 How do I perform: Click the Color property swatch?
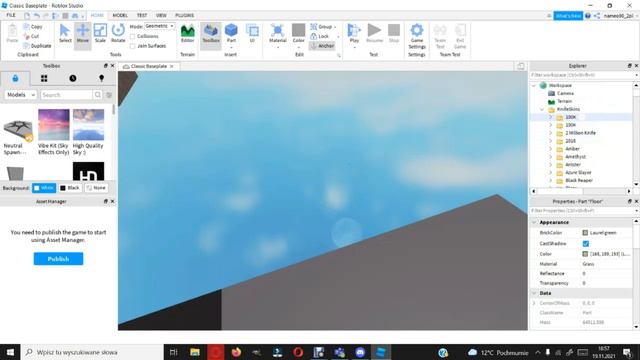click(585, 254)
